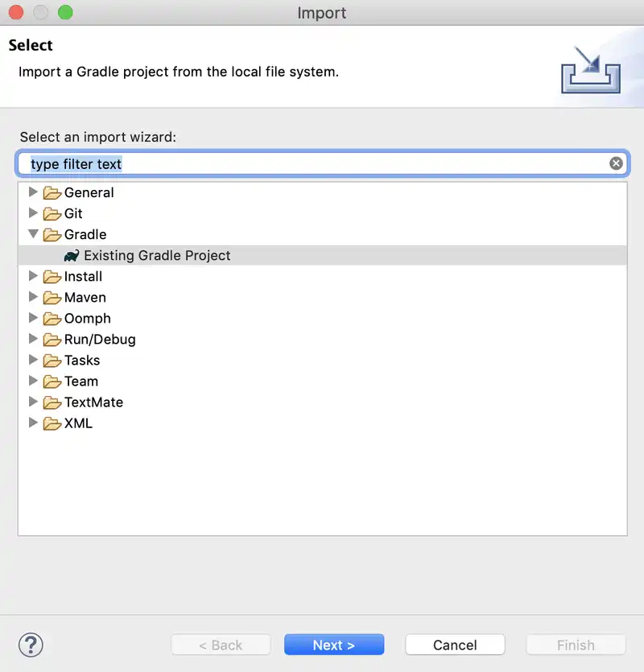Select Existing Gradle Project entry
The image size is (644, 672).
click(157, 255)
